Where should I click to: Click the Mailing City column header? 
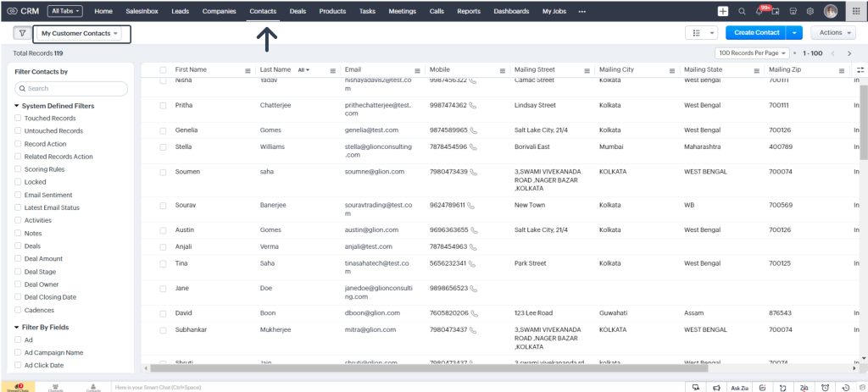(617, 70)
